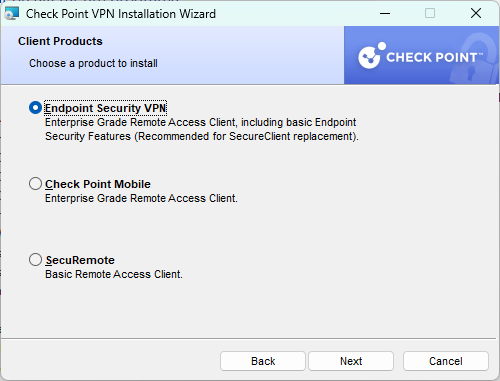Close the installation wizard window
This screenshot has width=500, height=381.
476,14
